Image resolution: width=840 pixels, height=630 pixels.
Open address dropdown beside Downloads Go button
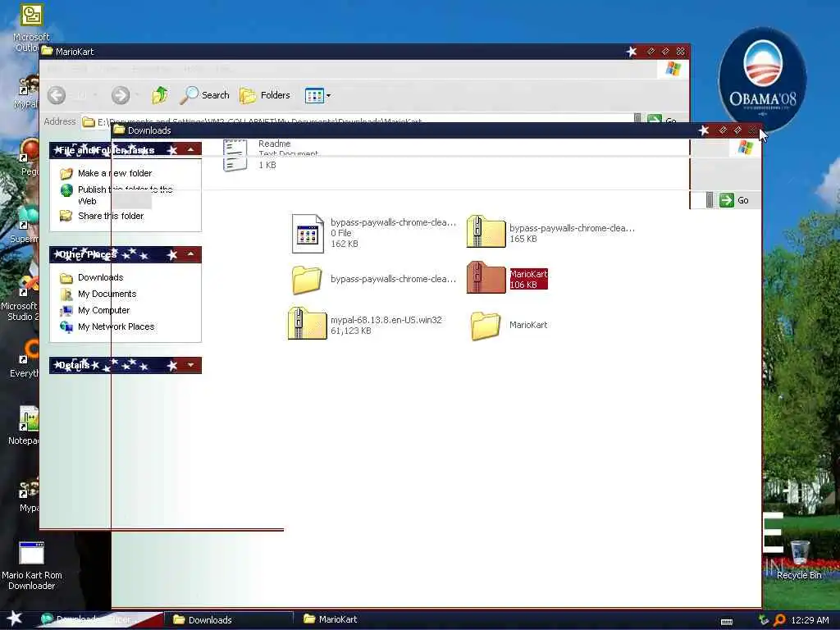pos(710,200)
